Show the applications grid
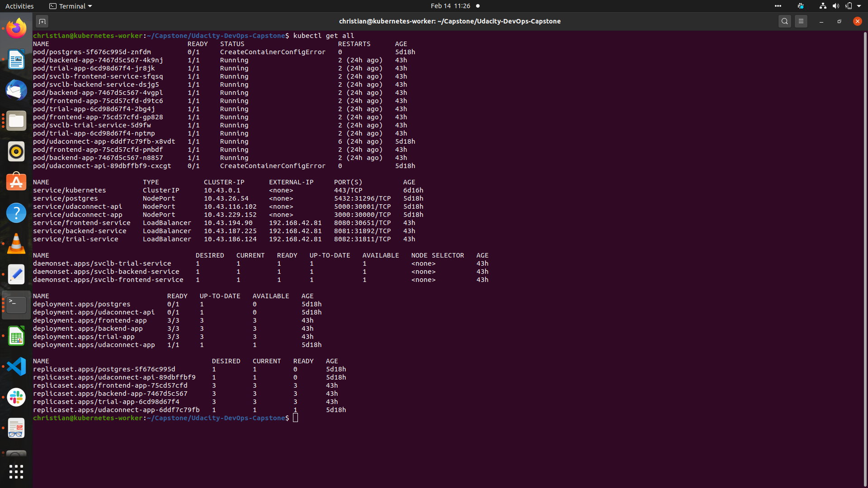The image size is (868, 488). 16,472
